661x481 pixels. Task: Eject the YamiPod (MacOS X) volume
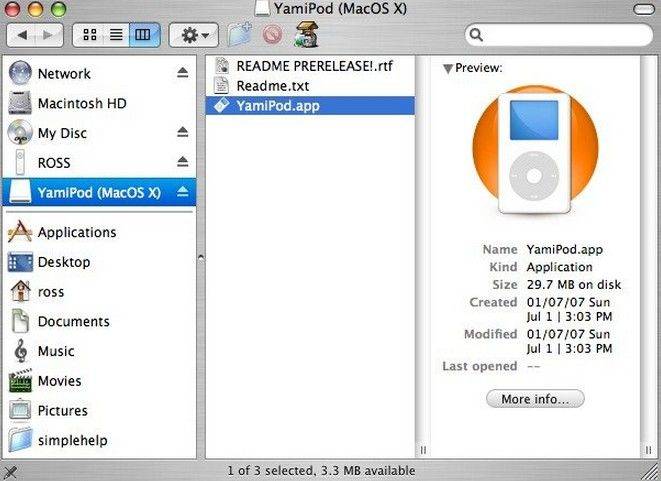(x=183, y=192)
